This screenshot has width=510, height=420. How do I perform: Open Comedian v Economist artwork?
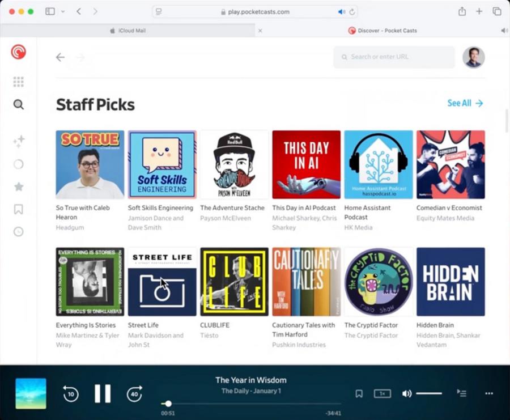[x=451, y=164]
